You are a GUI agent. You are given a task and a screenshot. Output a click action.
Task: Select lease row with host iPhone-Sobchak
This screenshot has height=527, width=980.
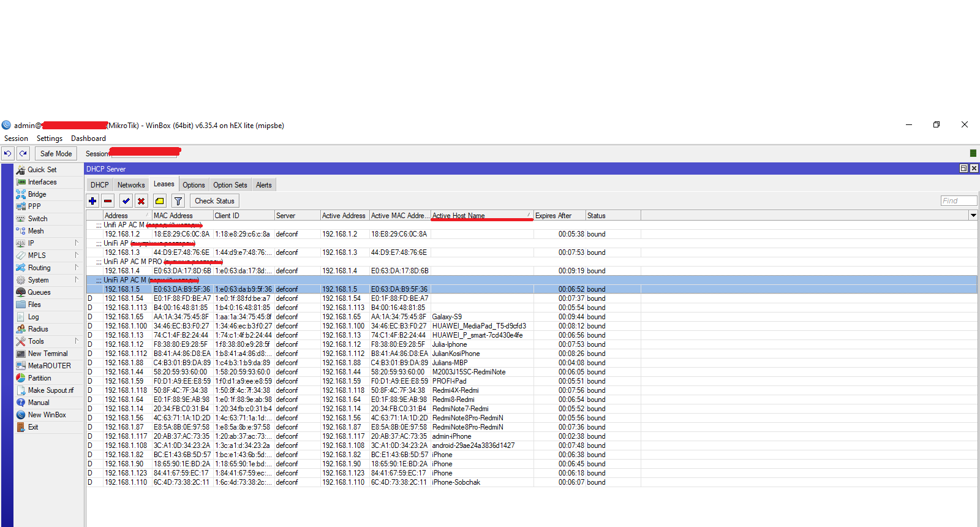(x=532, y=482)
